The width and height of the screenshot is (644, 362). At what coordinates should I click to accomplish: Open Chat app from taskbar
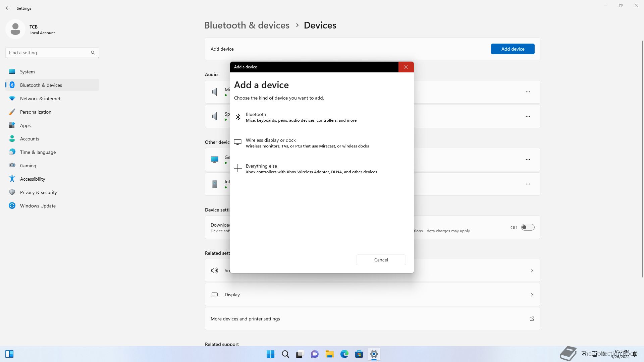click(315, 354)
